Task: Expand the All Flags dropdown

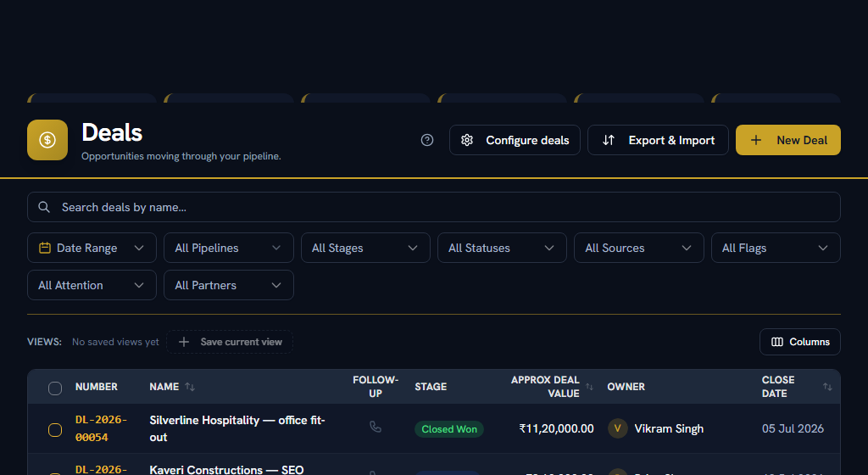Action: point(776,248)
